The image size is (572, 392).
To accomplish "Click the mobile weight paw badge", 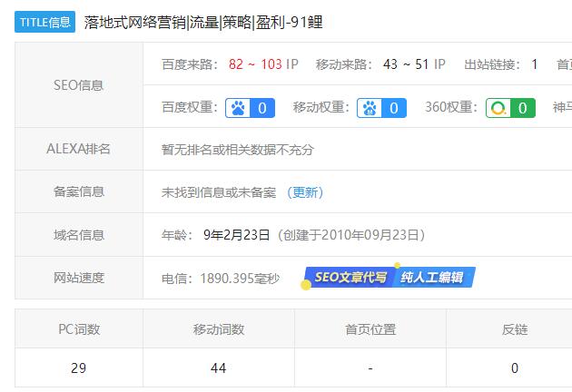I will 381,108.
